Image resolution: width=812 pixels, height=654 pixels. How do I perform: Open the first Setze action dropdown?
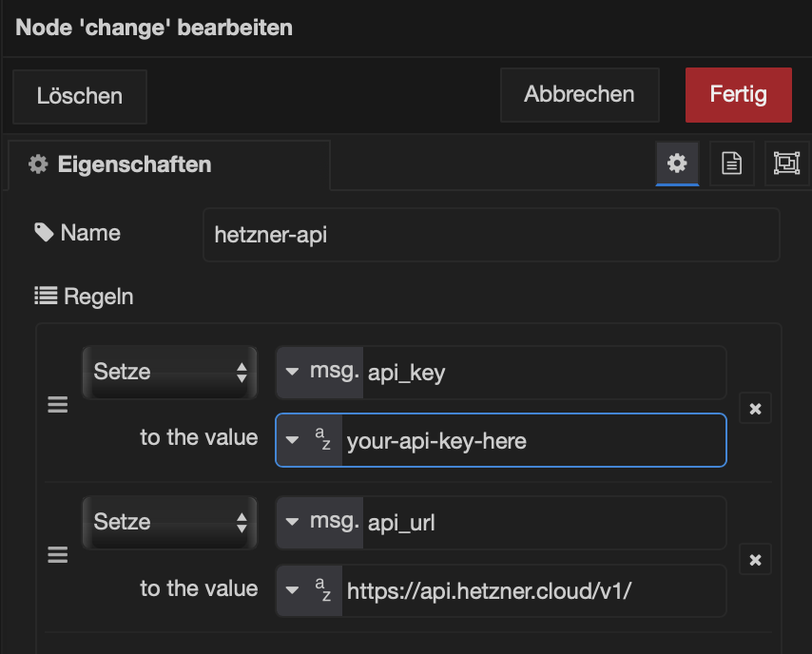[170, 372]
